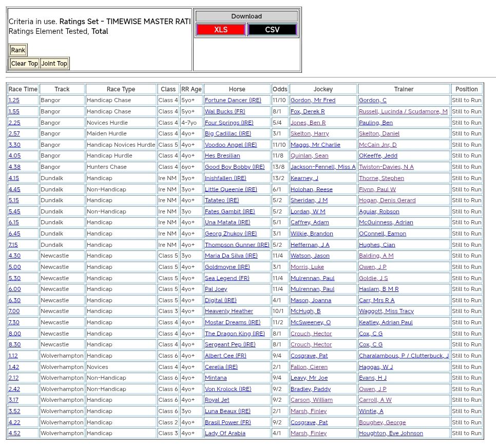Select horse Voodoo Angel (IRE)
The height and width of the screenshot is (448, 496).
231,145
